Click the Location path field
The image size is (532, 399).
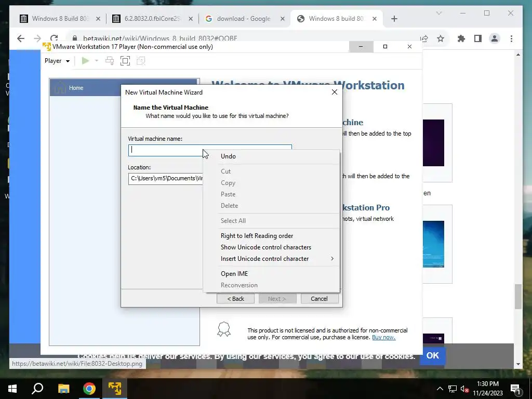(x=166, y=179)
